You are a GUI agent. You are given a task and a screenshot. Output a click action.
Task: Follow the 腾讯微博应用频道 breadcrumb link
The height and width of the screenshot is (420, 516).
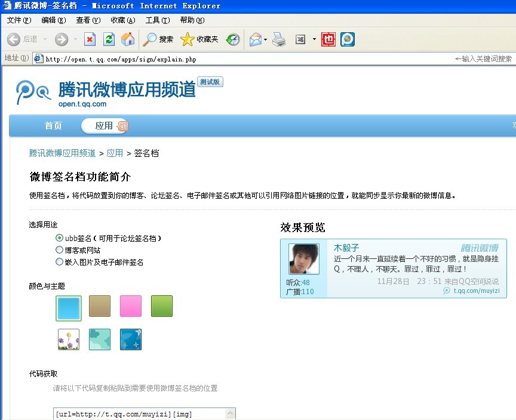click(62, 153)
